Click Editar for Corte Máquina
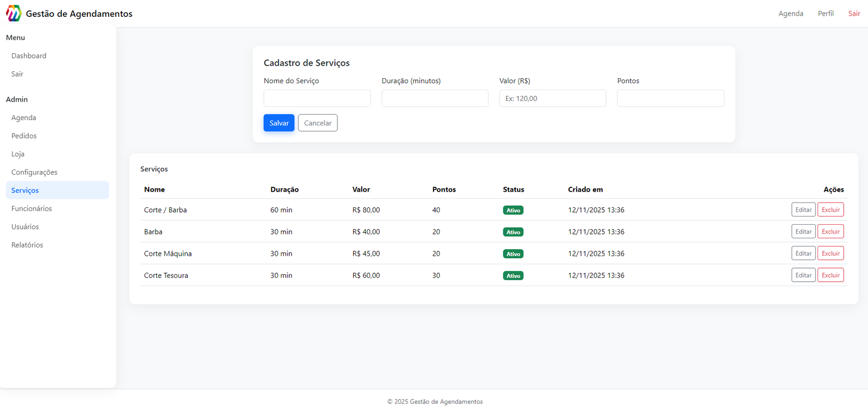The width and height of the screenshot is (868, 412). click(x=803, y=253)
